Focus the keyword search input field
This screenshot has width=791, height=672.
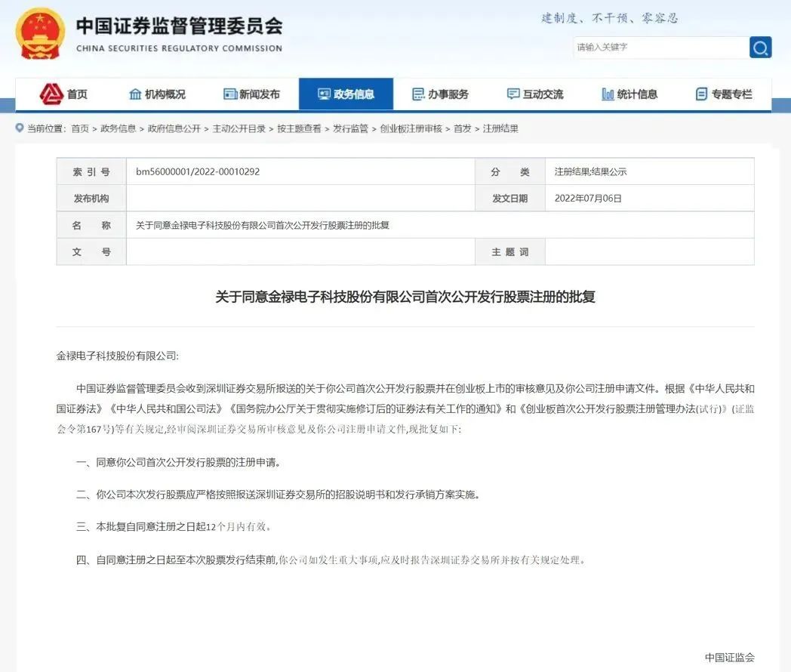point(660,48)
